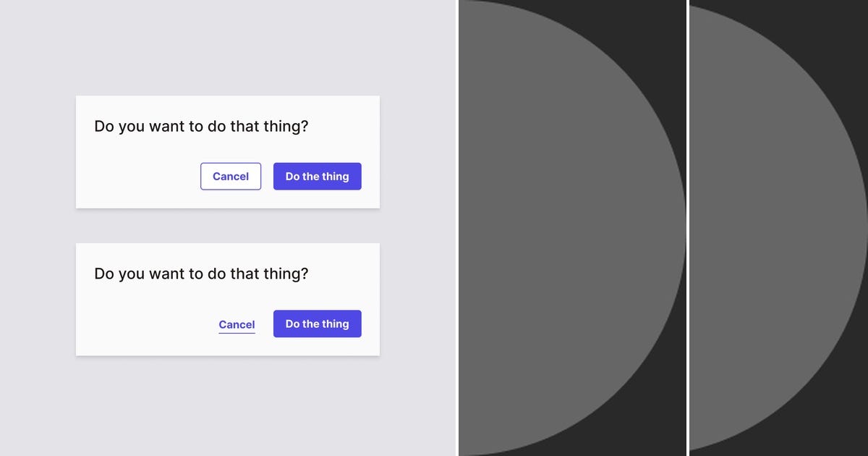This screenshot has height=456, width=868.
Task: Click the Cancel button border outline
Action: (x=231, y=164)
